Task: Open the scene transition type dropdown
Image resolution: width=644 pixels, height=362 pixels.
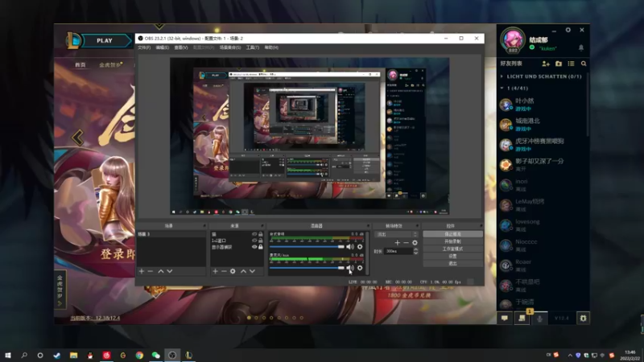Action: [396, 234]
